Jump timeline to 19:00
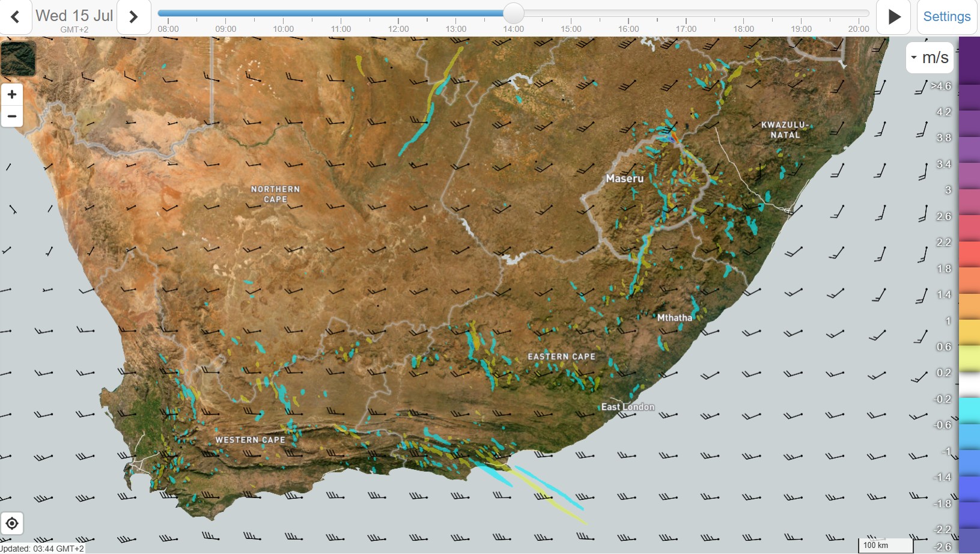 [801, 28]
